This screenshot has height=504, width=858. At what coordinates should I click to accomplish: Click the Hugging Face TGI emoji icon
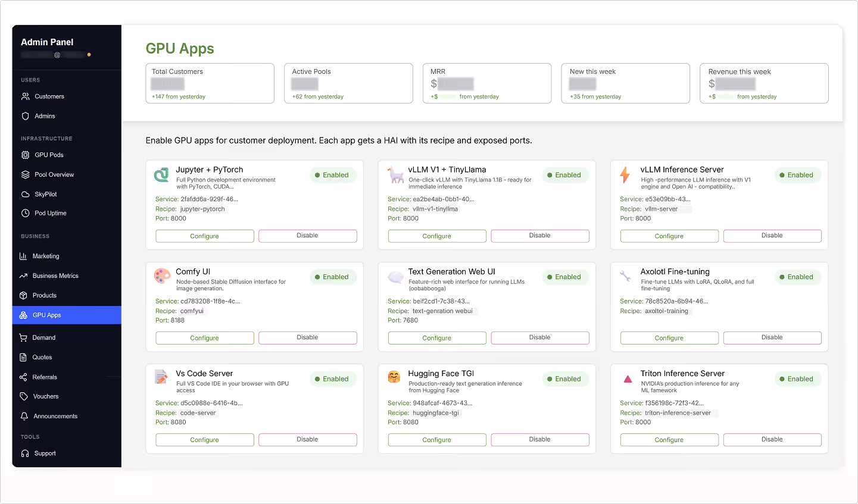tap(394, 377)
